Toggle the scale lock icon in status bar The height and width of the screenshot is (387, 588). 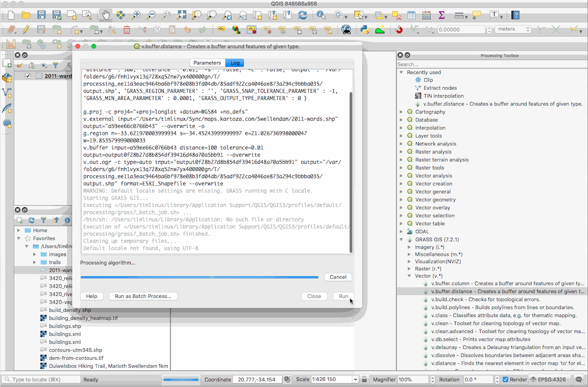click(x=364, y=380)
